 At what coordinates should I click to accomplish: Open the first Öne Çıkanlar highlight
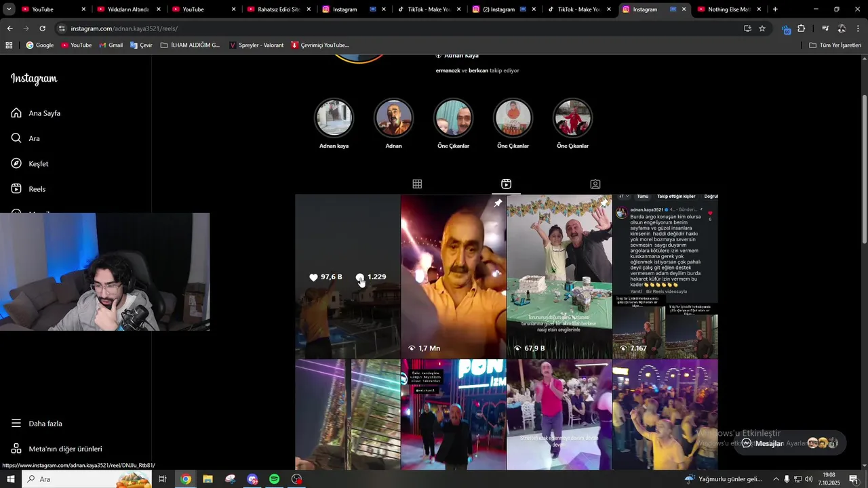tap(453, 118)
